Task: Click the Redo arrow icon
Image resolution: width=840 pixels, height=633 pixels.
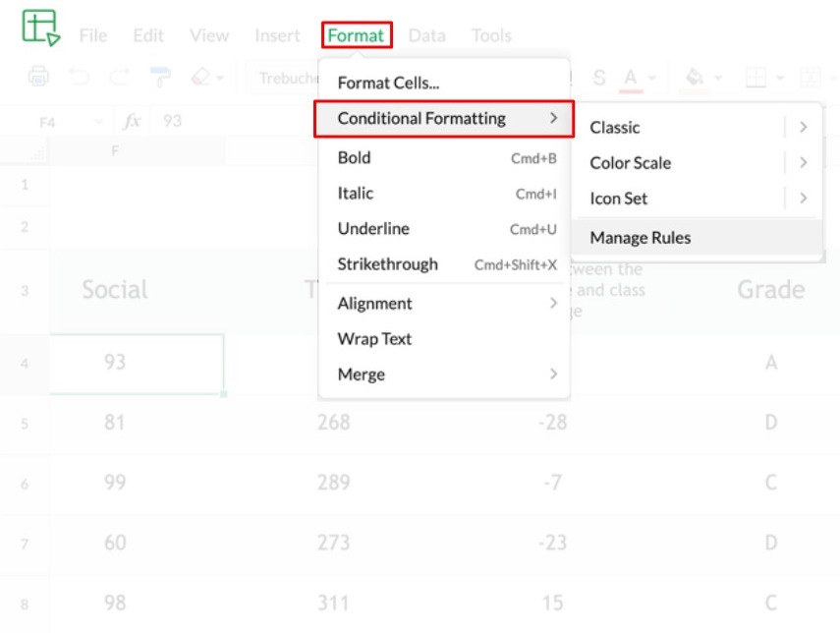Action: (x=119, y=77)
